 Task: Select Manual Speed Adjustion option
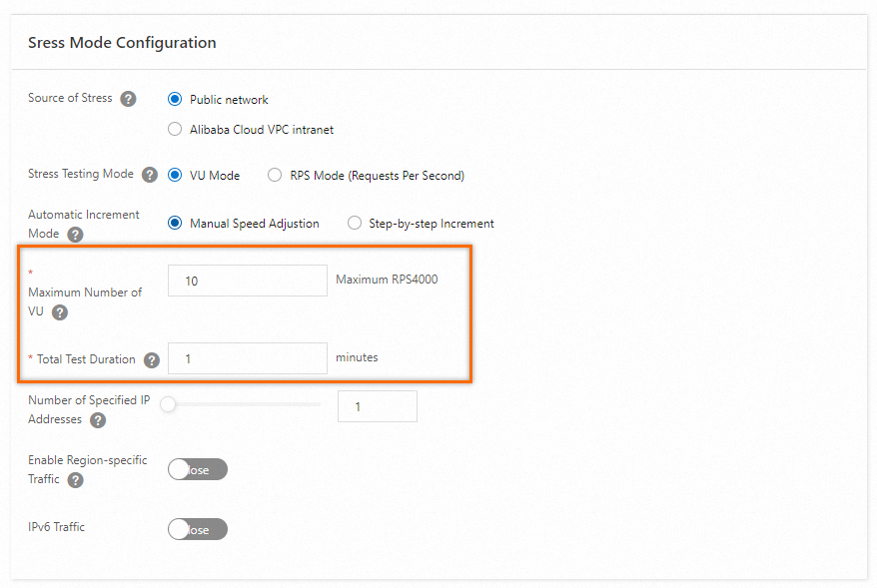[175, 223]
